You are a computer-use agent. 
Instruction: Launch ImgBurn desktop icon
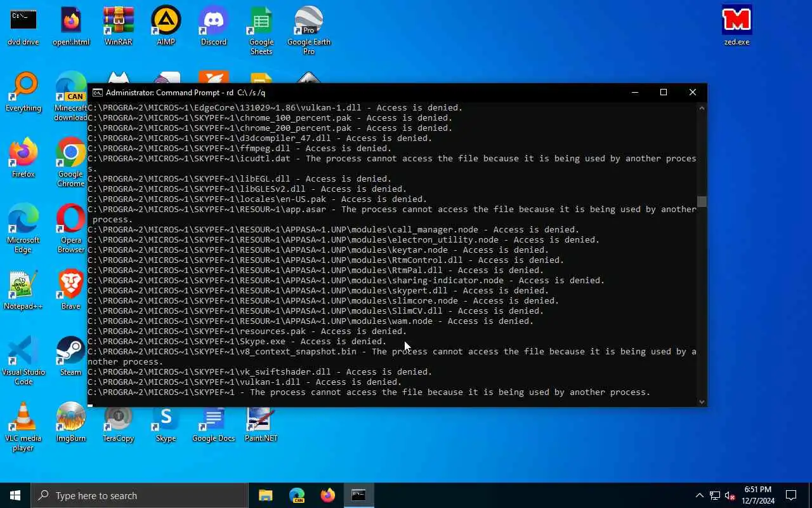click(x=71, y=423)
